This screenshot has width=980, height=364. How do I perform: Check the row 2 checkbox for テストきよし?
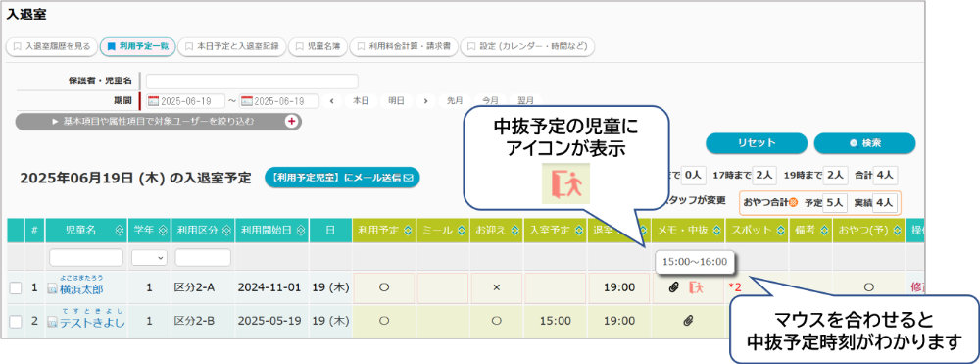click(16, 322)
